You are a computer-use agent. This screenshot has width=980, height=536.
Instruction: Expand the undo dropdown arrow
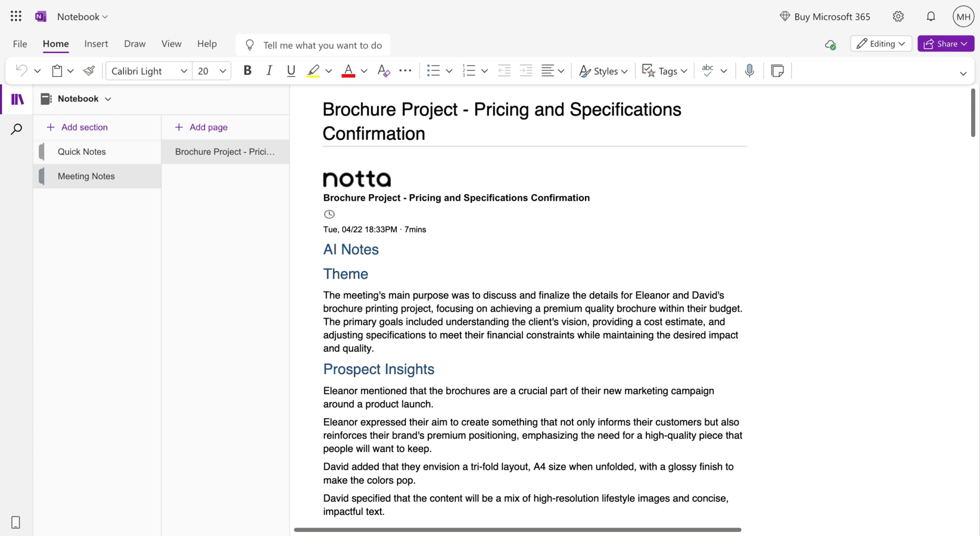37,71
